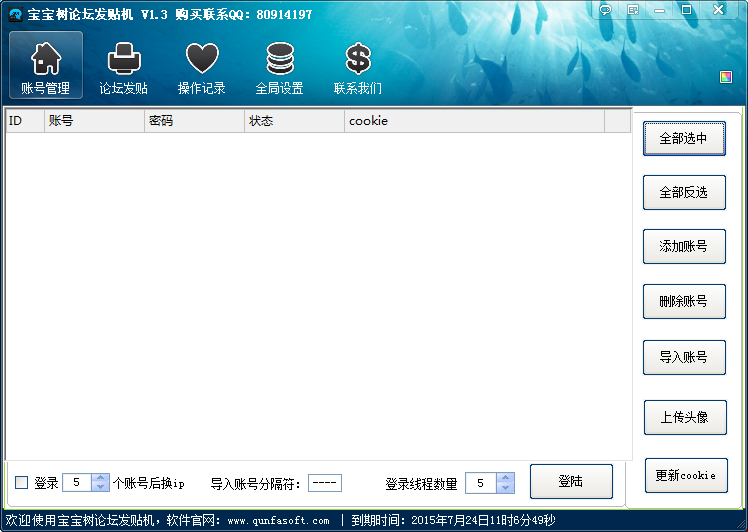Enable the 登录 change-ip checkbox

21,482
